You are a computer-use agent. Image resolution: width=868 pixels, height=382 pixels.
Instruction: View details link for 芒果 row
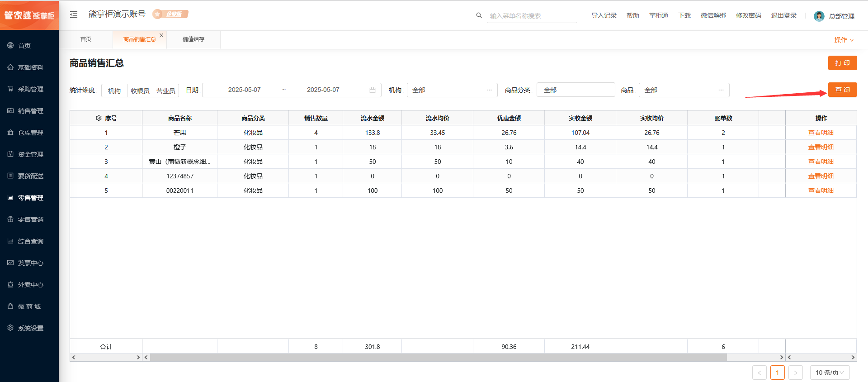coord(821,133)
